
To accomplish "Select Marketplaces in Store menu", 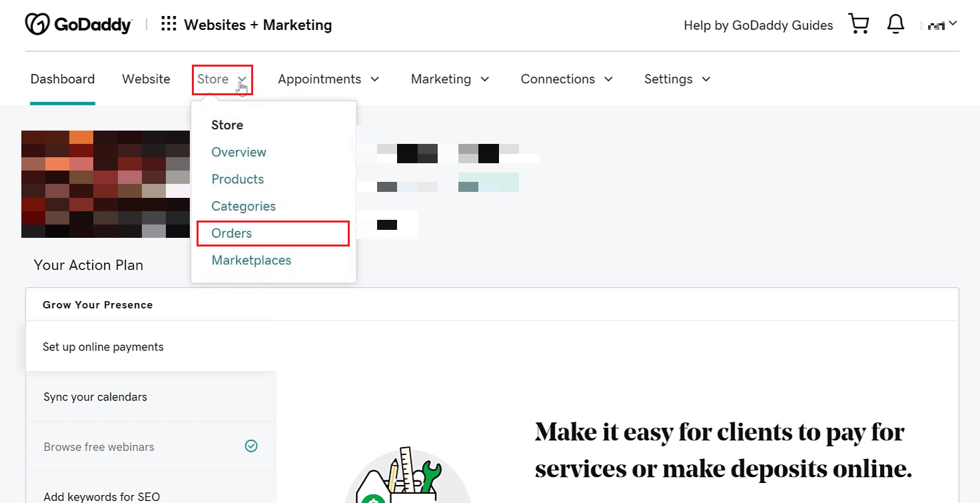I will 251,260.
